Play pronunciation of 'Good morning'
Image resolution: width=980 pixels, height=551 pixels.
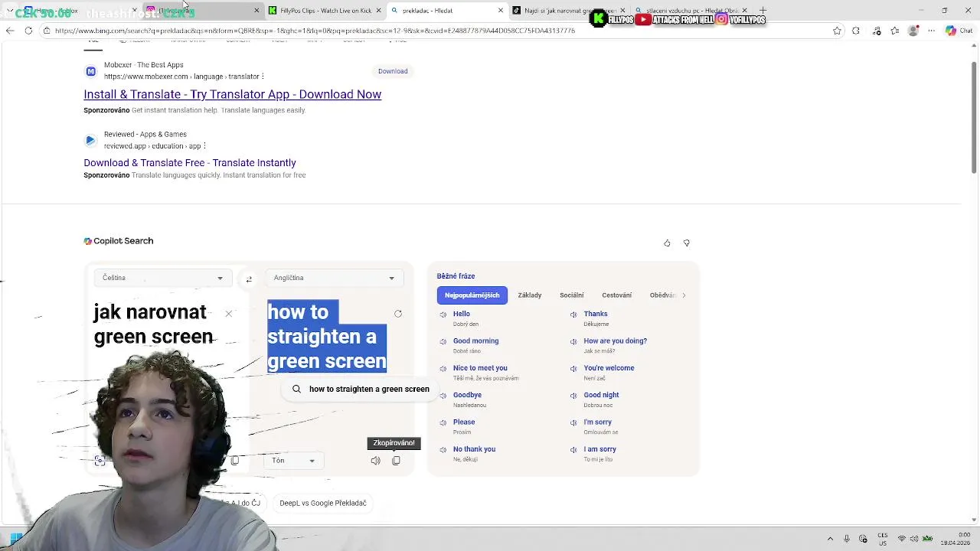coord(443,341)
